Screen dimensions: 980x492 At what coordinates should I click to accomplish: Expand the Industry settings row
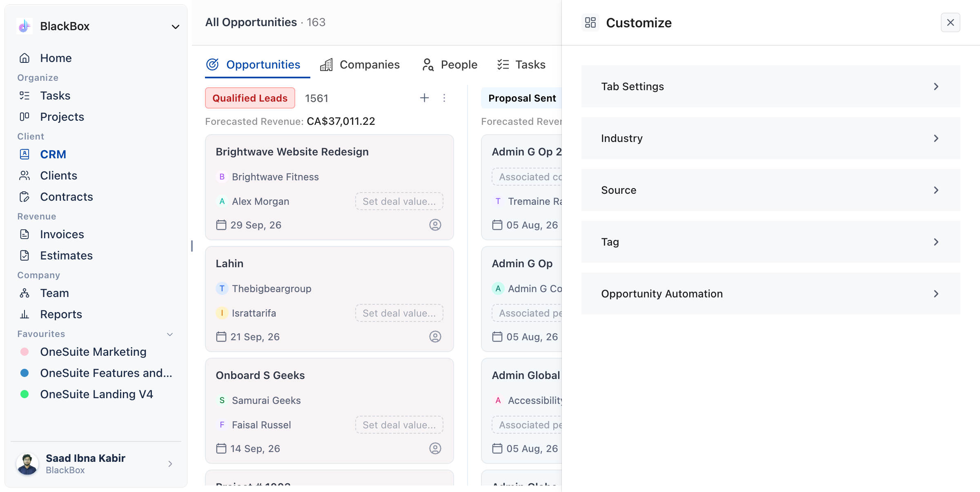(x=771, y=138)
